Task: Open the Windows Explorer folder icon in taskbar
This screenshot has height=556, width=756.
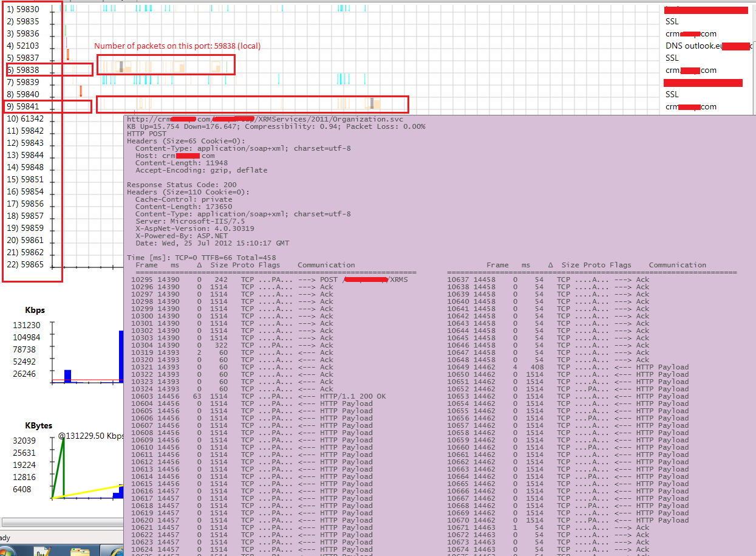Action: [x=80, y=552]
